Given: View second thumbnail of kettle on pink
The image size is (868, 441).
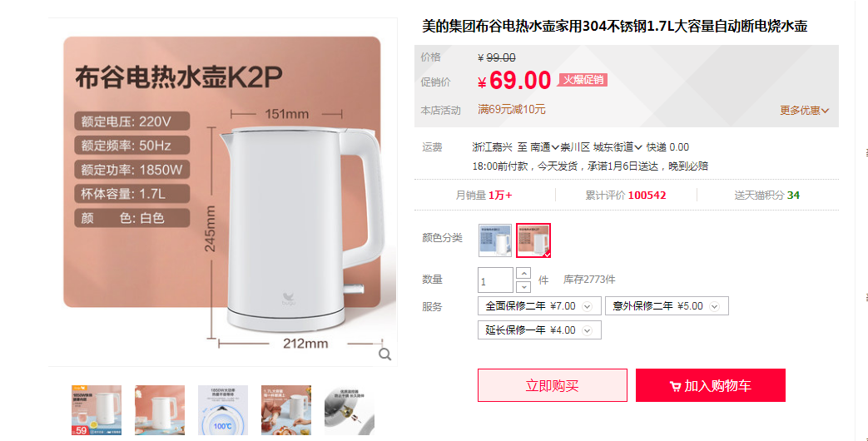Looking at the screenshot, I should point(160,410).
